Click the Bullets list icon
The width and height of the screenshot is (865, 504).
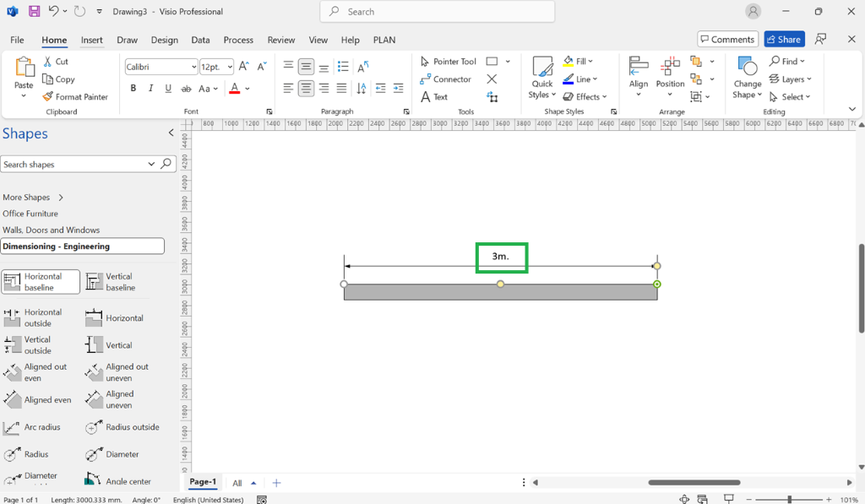tap(343, 66)
